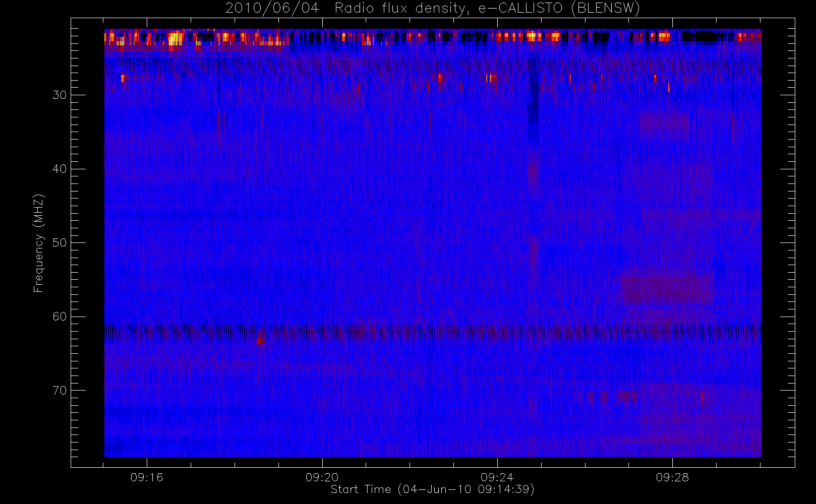
Task: Click the 70 frequency axis label
Action: pyautogui.click(x=60, y=390)
